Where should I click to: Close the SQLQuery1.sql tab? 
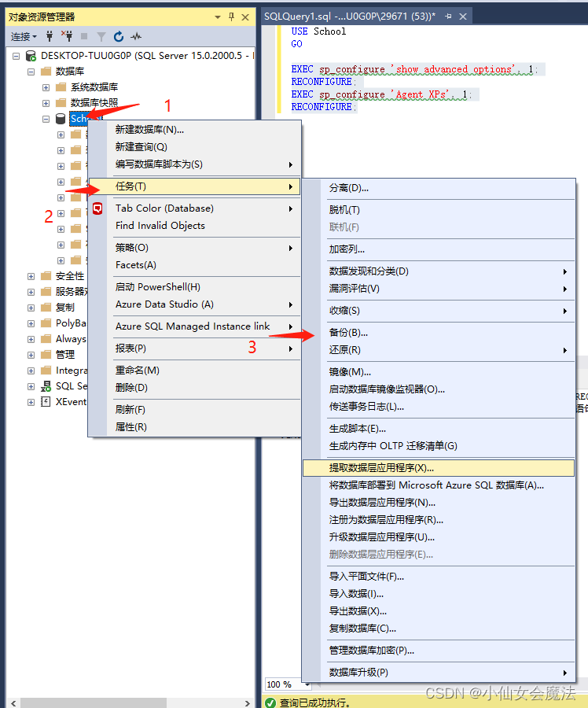(463, 17)
